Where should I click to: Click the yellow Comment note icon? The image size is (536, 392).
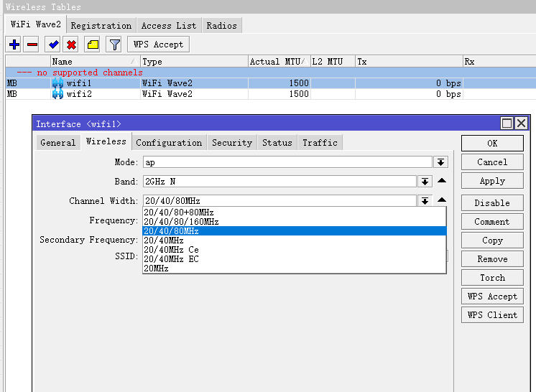coord(93,45)
